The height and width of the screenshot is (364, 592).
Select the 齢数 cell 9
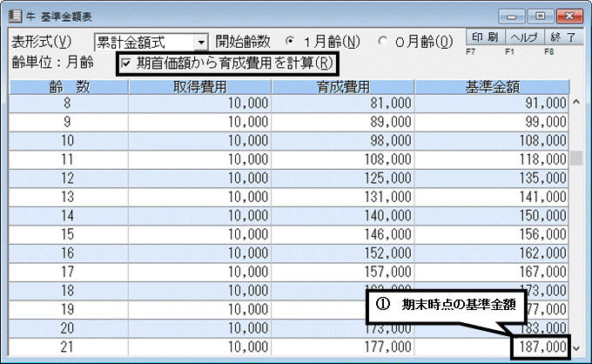pyautogui.click(x=69, y=122)
